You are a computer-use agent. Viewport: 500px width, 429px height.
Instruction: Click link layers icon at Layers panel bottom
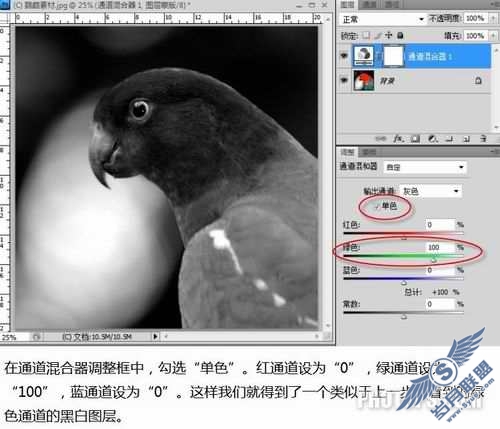coord(380,138)
